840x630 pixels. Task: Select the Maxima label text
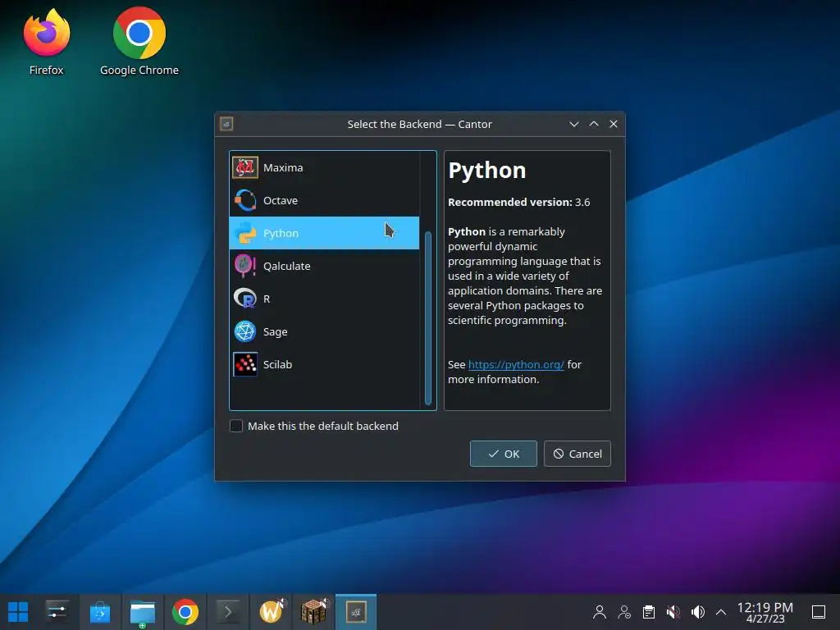[x=283, y=167]
